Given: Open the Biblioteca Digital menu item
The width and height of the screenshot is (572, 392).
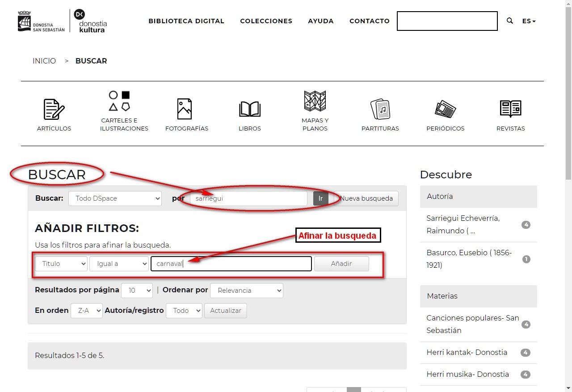Looking at the screenshot, I should pos(186,21).
